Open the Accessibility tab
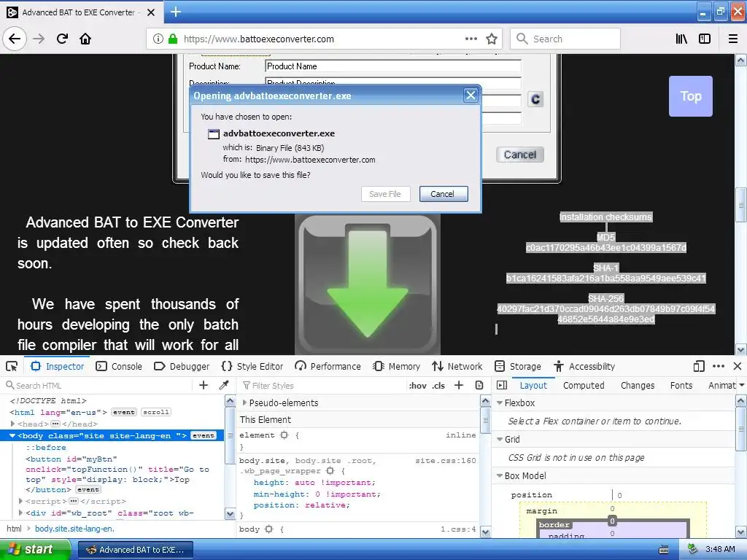 coord(584,366)
